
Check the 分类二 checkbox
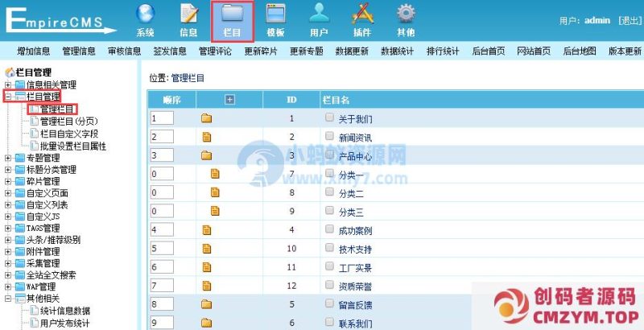point(329,192)
